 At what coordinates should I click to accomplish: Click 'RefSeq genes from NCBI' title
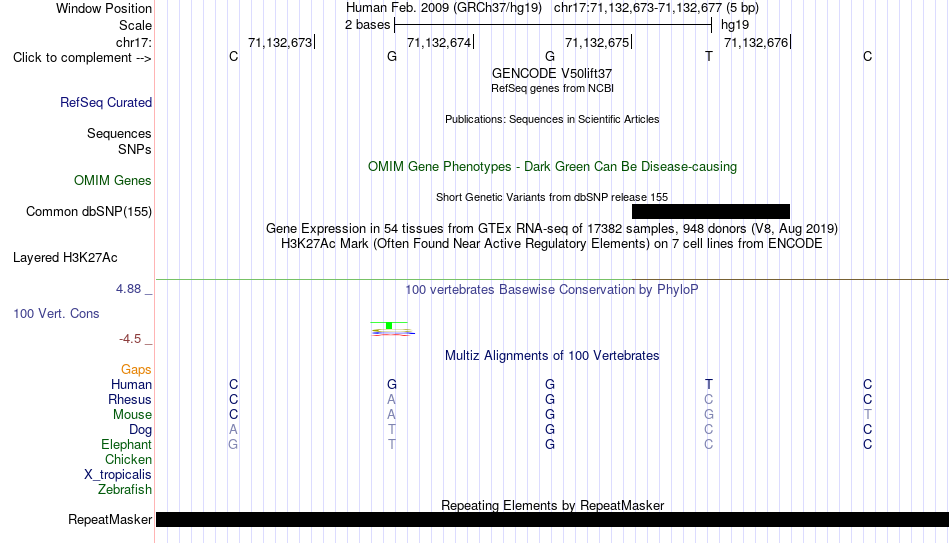[552, 88]
